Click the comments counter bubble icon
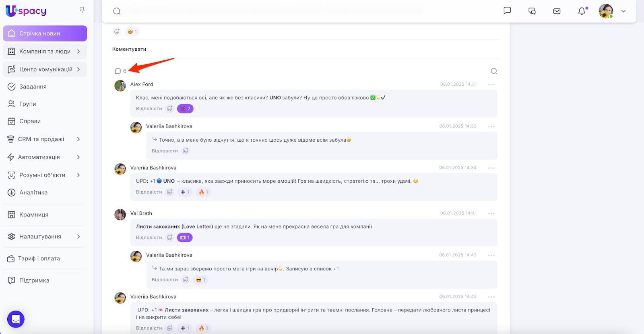644x334 pixels. pos(118,71)
